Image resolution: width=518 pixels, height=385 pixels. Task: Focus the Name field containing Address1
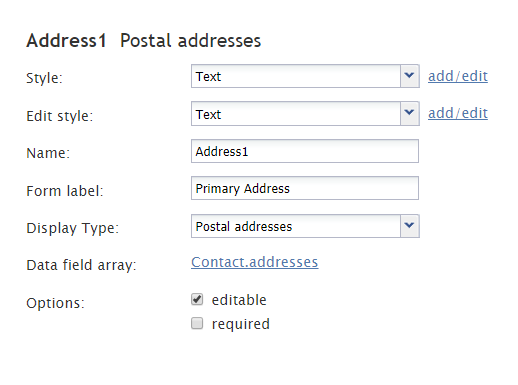click(x=305, y=151)
